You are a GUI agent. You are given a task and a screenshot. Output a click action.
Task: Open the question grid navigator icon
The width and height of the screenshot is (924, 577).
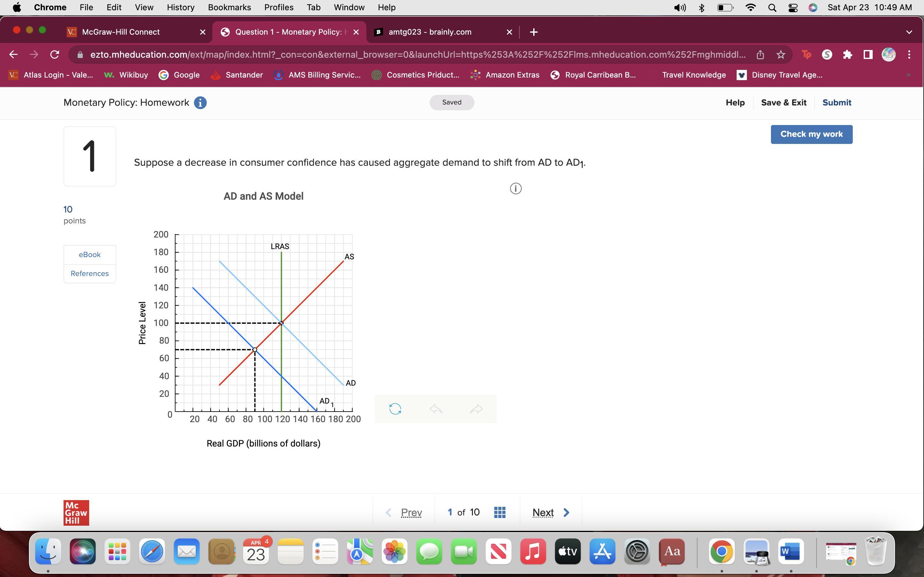[x=500, y=512]
